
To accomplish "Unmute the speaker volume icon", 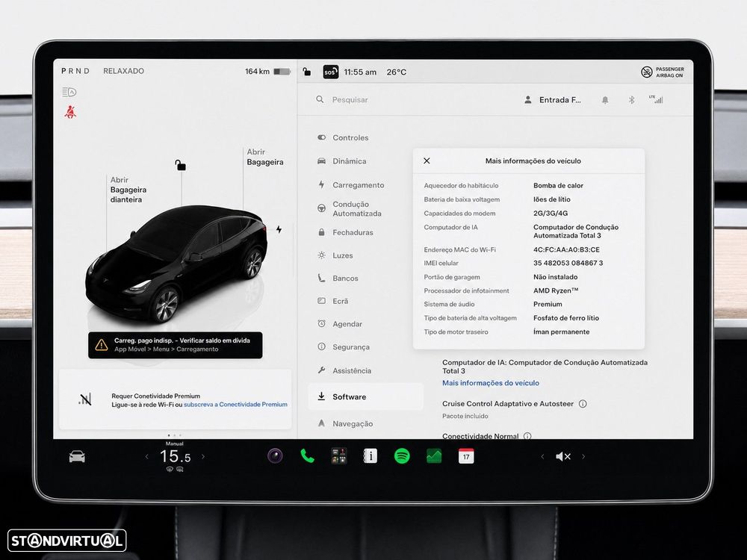I will (x=563, y=457).
